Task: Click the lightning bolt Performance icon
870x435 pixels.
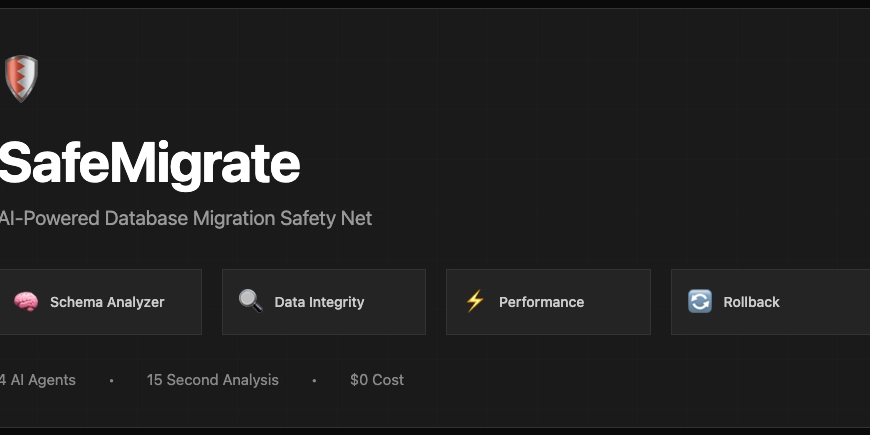Action: click(x=475, y=301)
